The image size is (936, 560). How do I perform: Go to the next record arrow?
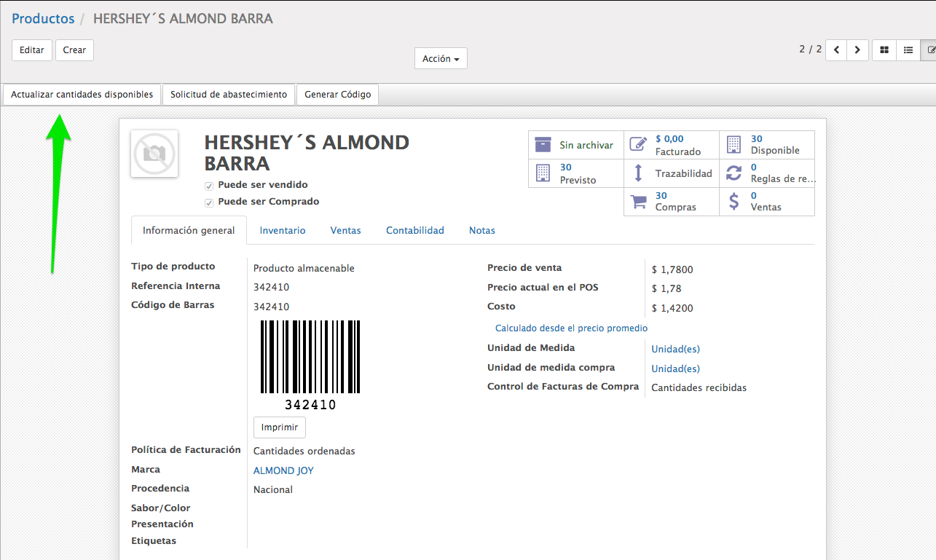[858, 50]
